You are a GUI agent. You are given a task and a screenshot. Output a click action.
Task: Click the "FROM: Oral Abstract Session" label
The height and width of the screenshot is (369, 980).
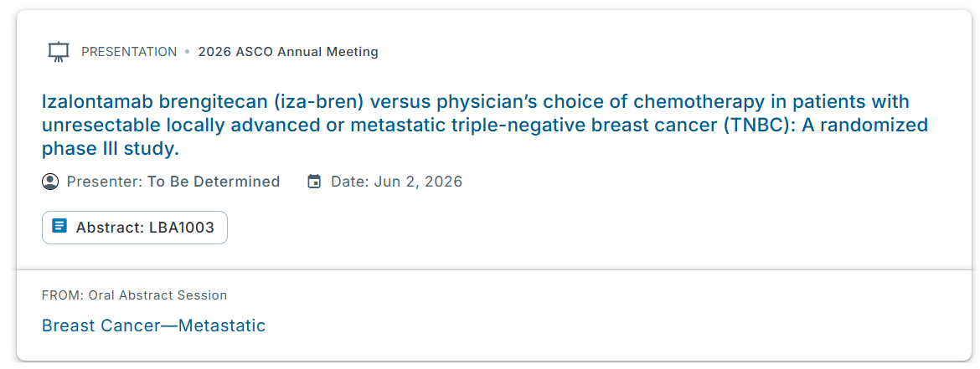pos(134,295)
